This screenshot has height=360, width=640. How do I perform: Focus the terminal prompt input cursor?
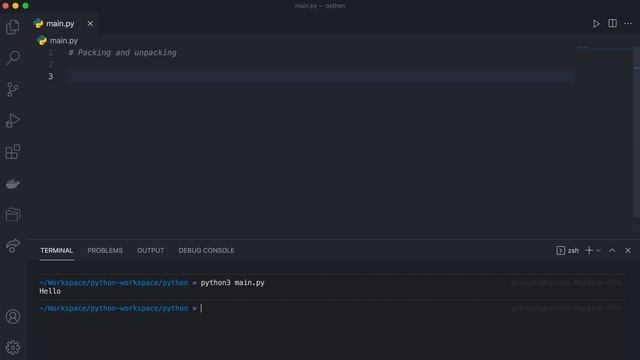pyautogui.click(x=201, y=308)
